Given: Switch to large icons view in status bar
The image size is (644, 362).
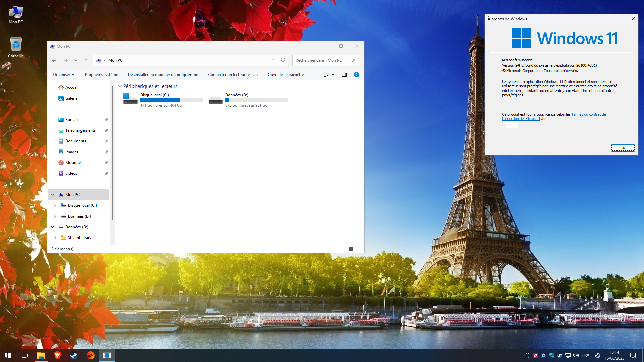Looking at the screenshot, I should [x=359, y=249].
